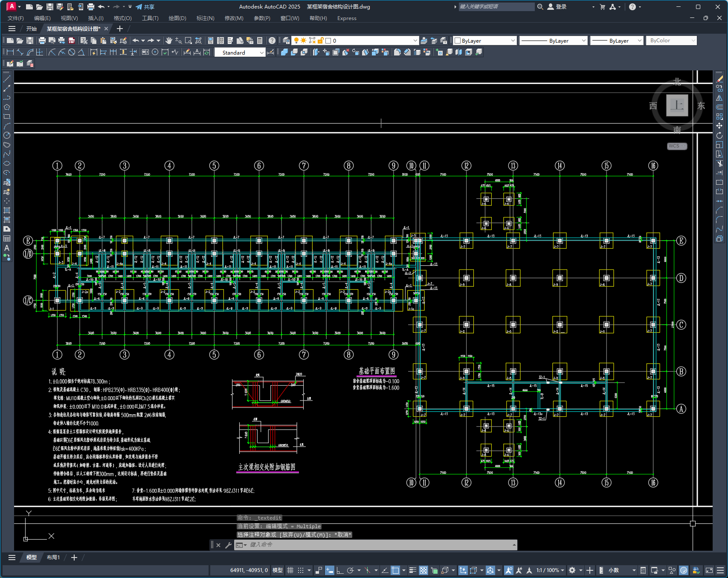728x578 pixels.
Task: Open the Layer Properties manager icon
Action: pyautogui.click(x=286, y=41)
